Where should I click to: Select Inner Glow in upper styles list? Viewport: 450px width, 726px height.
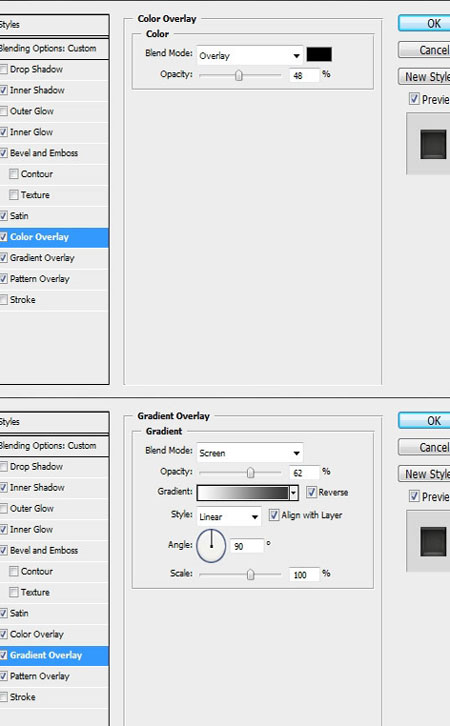[x=31, y=132]
